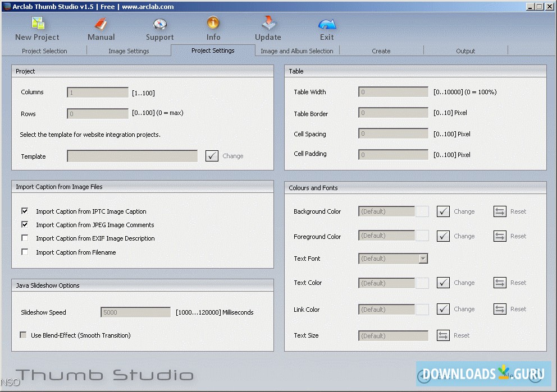The image size is (557, 392).
Task: Click the Info toolbar icon
Action: point(213,23)
